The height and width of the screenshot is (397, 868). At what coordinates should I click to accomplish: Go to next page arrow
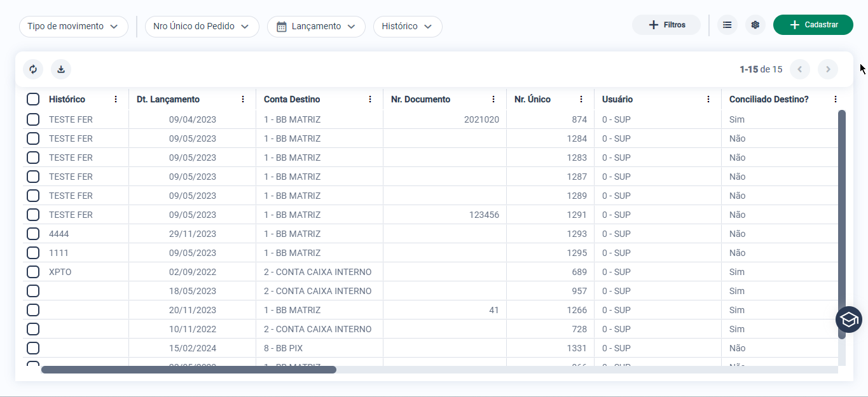pos(827,69)
